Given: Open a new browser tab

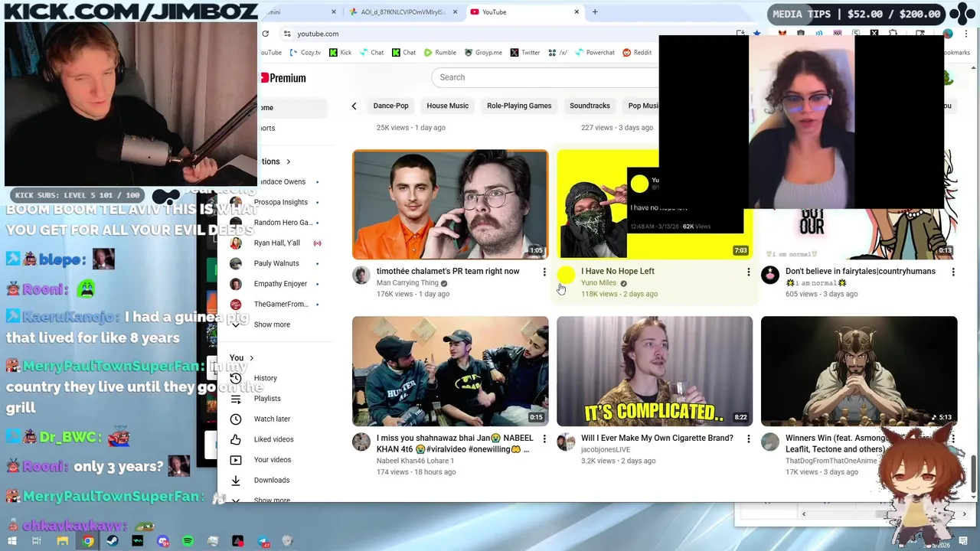Looking at the screenshot, I should pyautogui.click(x=595, y=12).
